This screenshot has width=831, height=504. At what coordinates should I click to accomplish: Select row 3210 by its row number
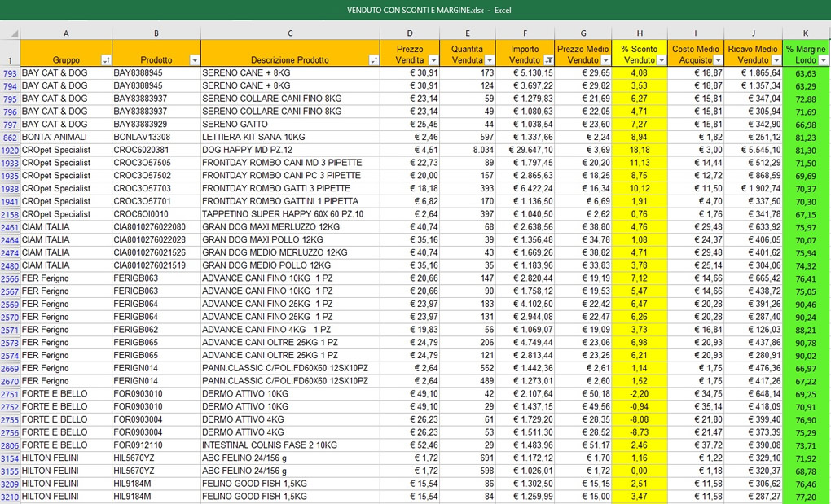click(x=10, y=497)
